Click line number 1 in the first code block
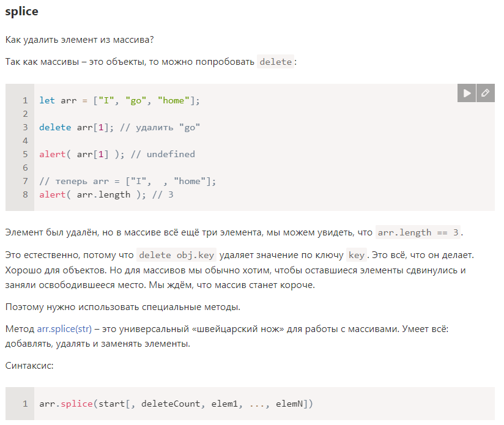 pyautogui.click(x=25, y=100)
